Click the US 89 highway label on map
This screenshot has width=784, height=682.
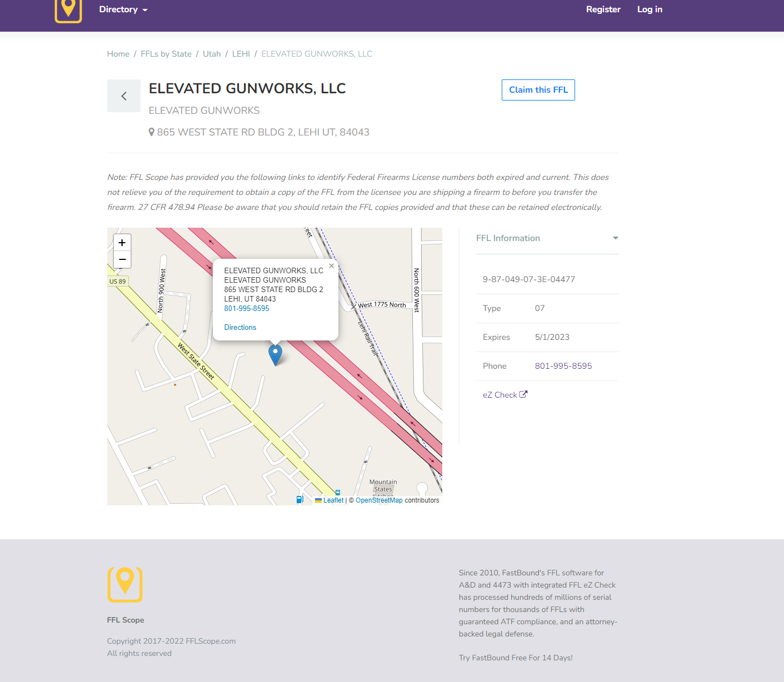118,282
